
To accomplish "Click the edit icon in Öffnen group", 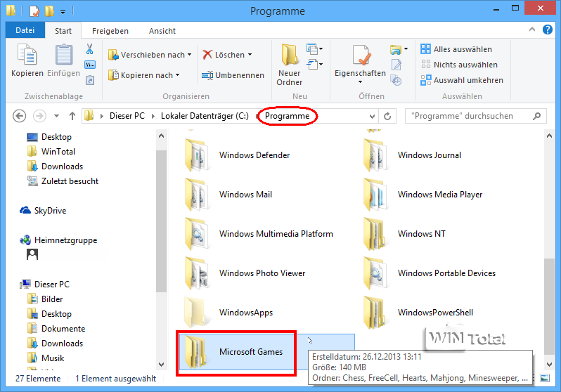I will click(396, 65).
